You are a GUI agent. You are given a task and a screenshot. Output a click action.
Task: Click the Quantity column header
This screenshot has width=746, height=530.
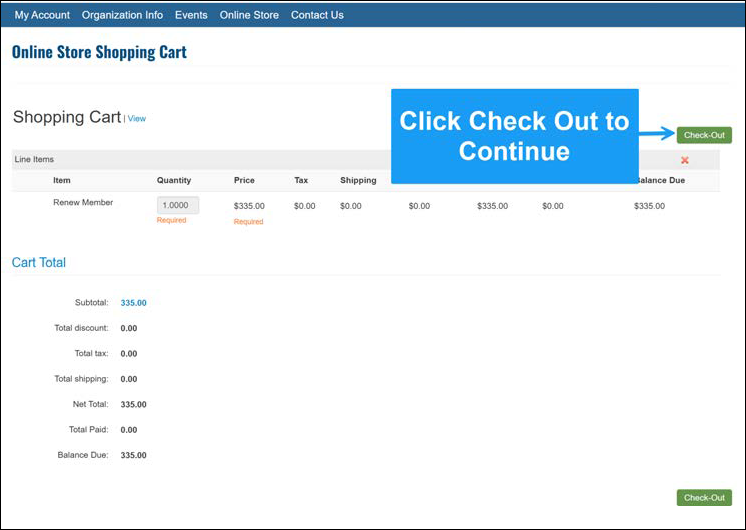[174, 181]
